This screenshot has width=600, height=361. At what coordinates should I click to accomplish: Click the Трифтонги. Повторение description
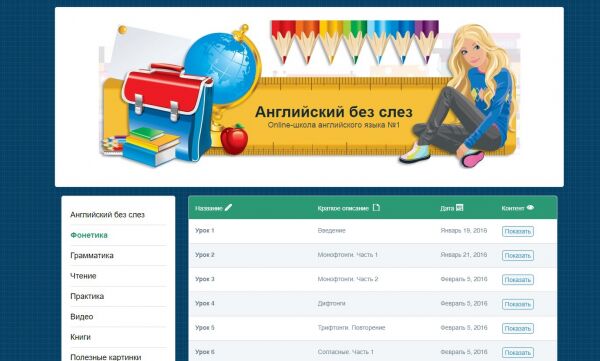pyautogui.click(x=351, y=328)
